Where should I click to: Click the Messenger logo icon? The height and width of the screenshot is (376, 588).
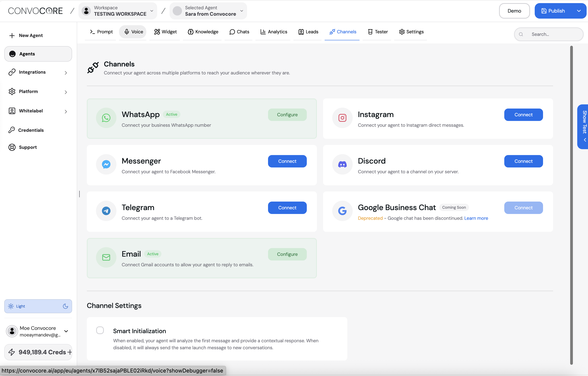tap(106, 164)
